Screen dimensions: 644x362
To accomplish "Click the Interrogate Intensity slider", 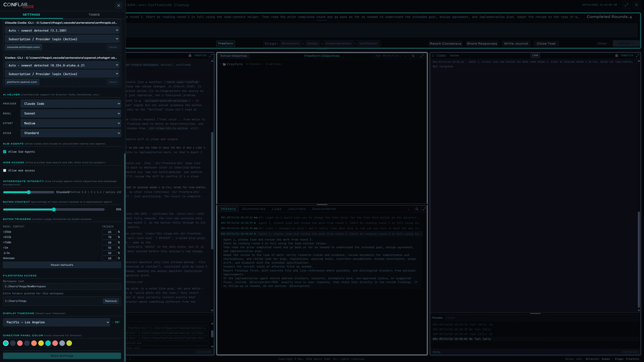I will (29, 192).
